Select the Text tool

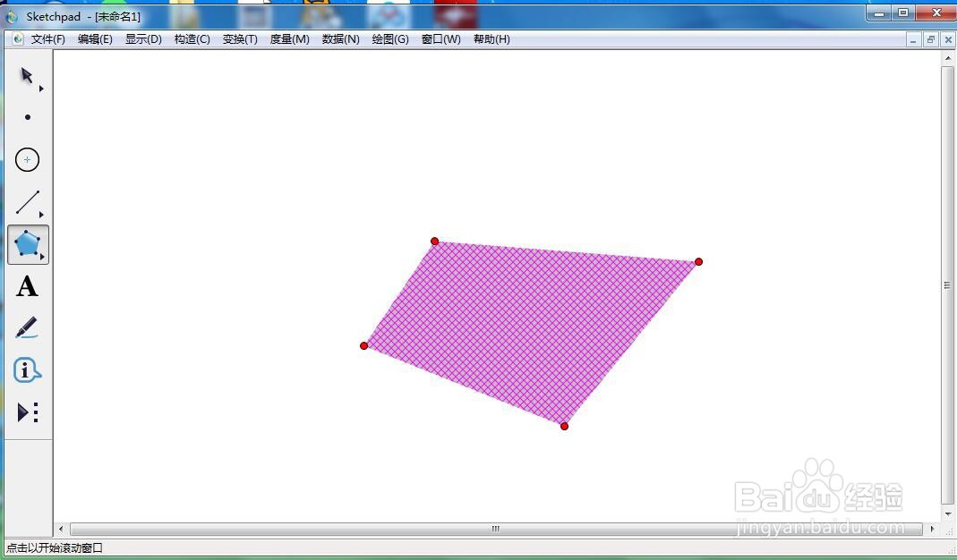click(x=27, y=286)
